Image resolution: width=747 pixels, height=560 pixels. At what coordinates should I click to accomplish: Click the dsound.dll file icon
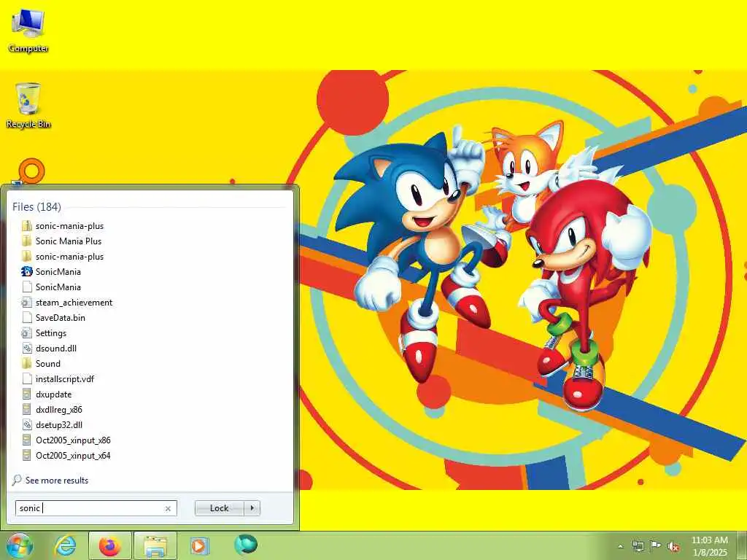tap(27, 348)
